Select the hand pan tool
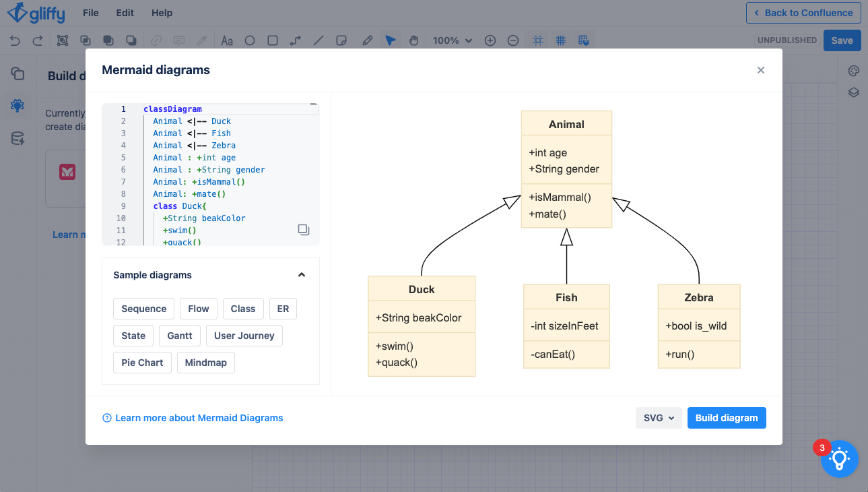868x492 pixels. [413, 40]
